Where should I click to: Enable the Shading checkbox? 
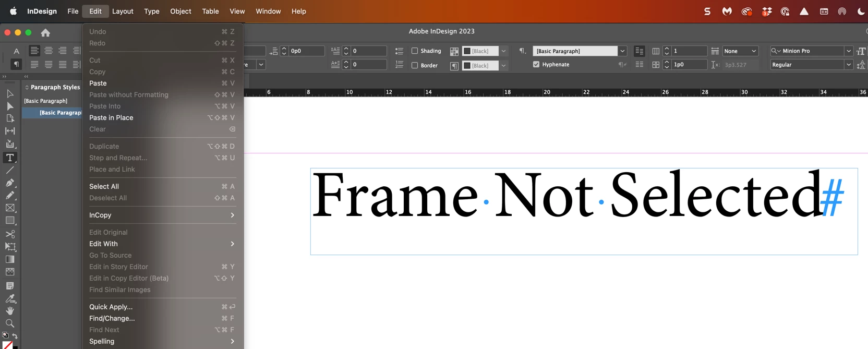point(415,51)
